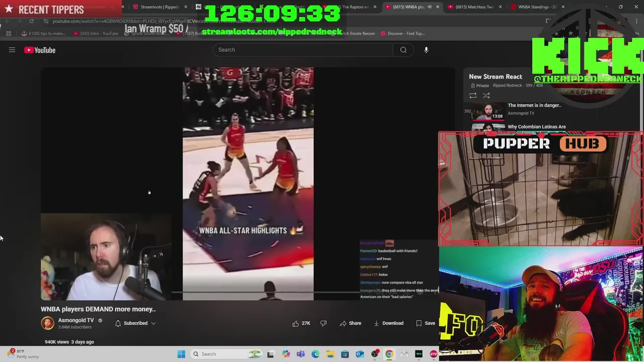Click the Windows taskbar search box
This screenshot has height=362, width=644.
226,354
